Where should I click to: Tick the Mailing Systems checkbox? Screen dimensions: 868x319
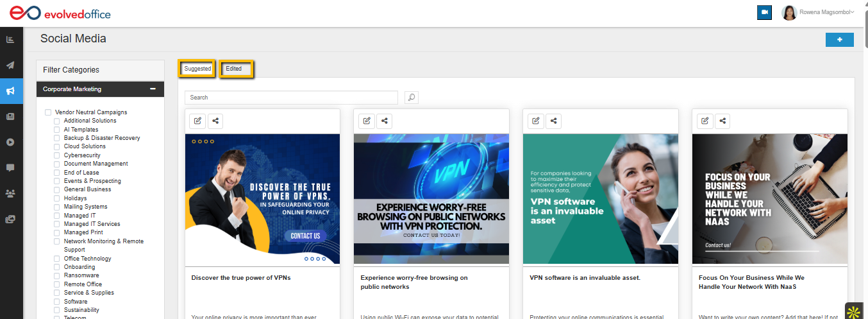[56, 207]
